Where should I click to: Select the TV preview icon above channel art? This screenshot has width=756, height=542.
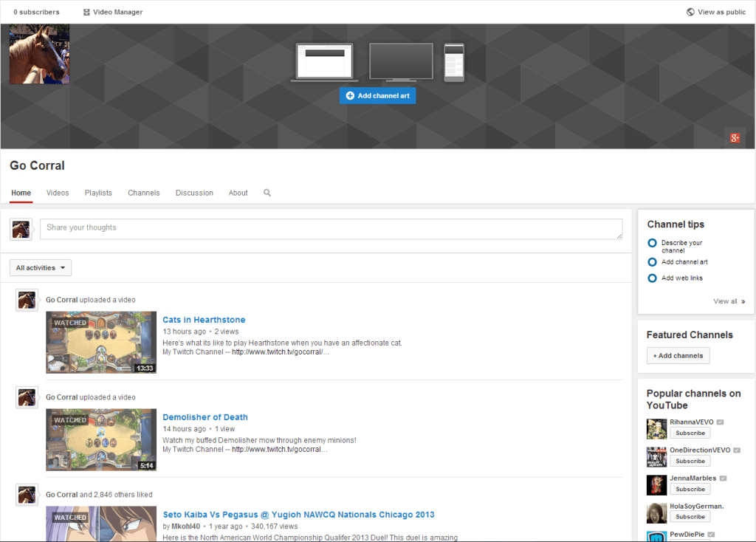coord(400,61)
